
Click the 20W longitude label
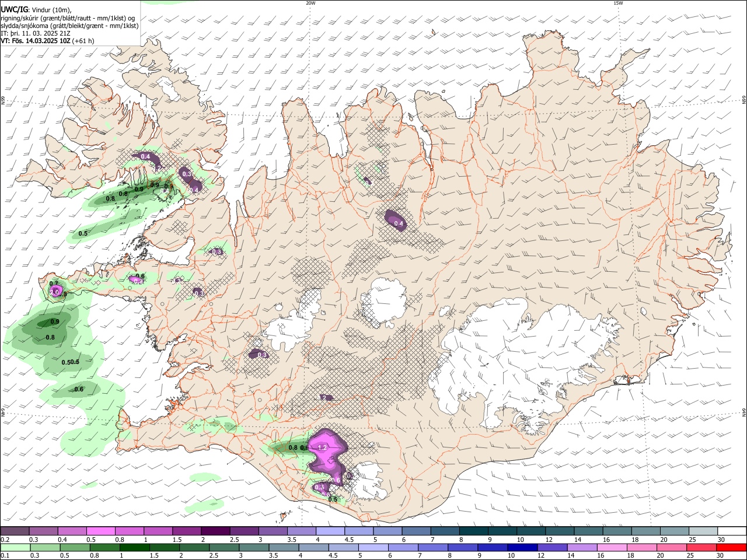point(311,3)
